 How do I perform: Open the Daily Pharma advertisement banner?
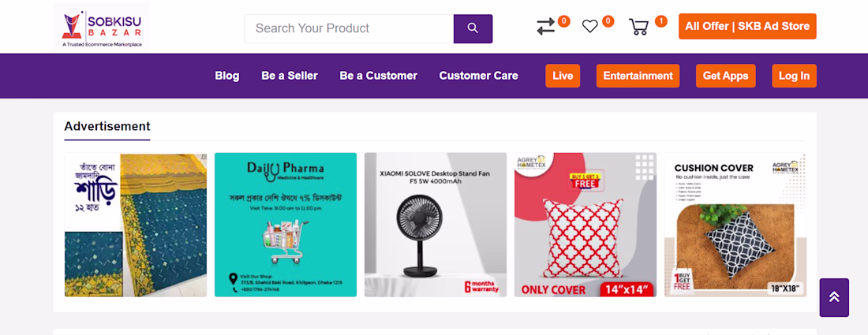click(286, 225)
